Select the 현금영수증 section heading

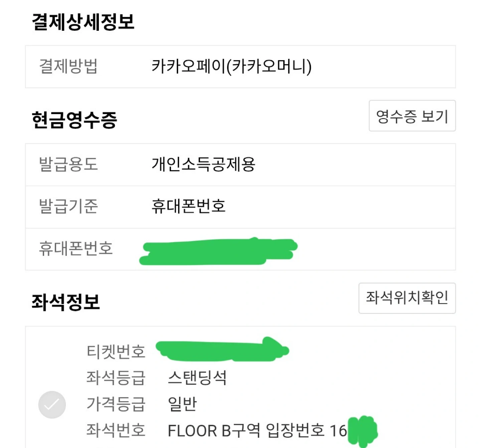pos(74,120)
